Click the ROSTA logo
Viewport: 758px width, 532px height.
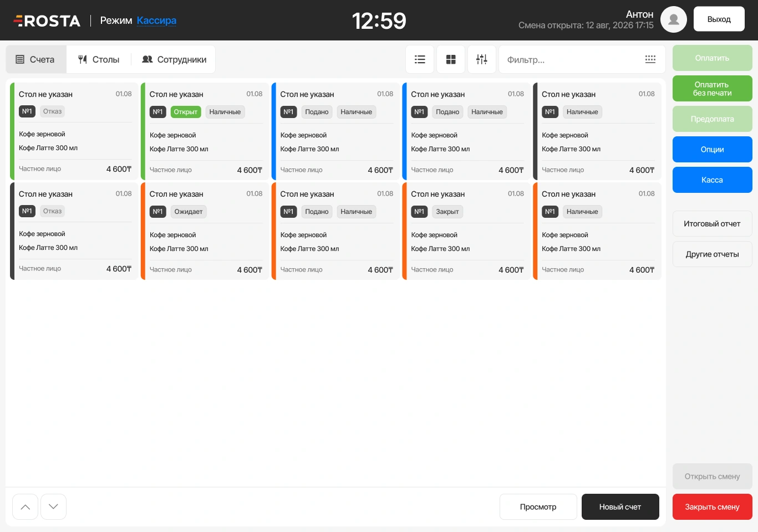(x=47, y=21)
